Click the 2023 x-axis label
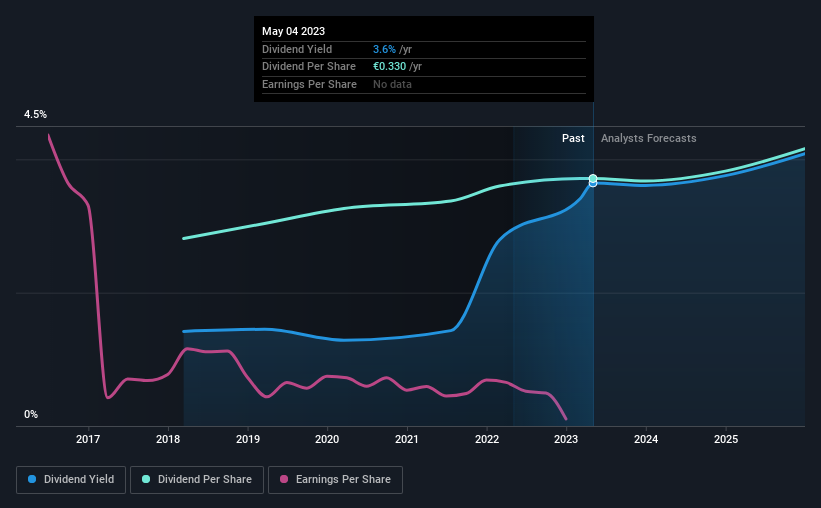821x508 pixels. pyautogui.click(x=566, y=439)
